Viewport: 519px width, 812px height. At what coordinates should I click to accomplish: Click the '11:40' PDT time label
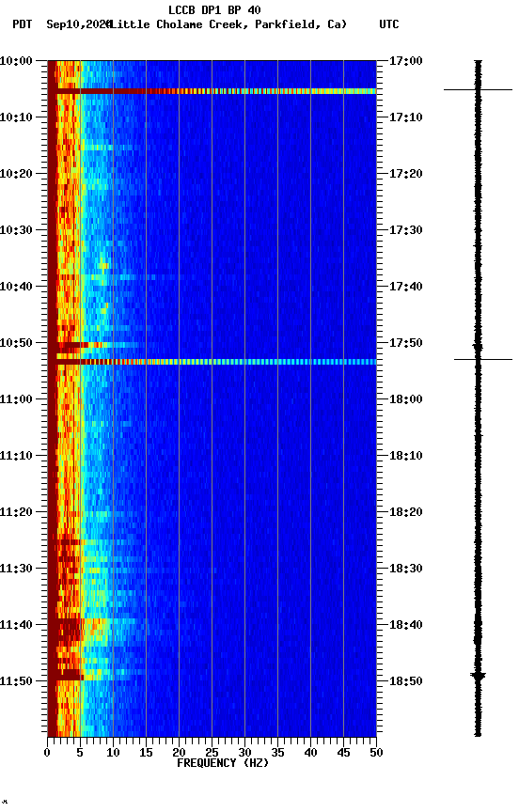click(16, 625)
